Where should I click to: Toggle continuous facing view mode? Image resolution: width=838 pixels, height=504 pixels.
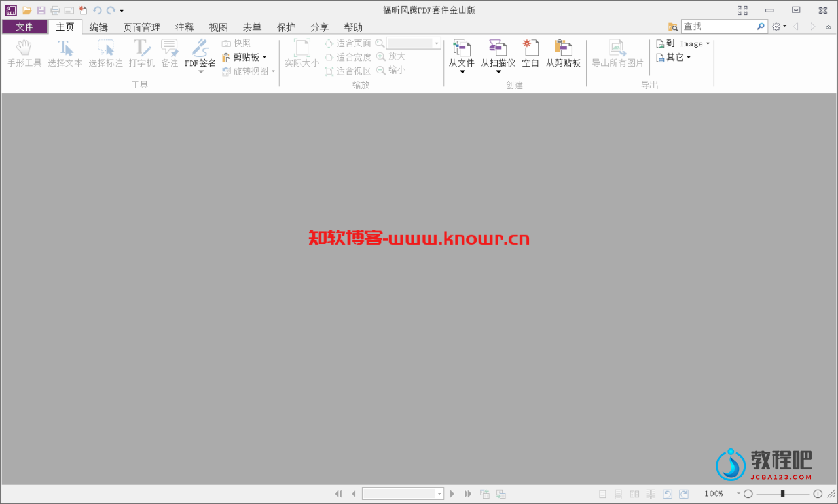[x=651, y=494]
